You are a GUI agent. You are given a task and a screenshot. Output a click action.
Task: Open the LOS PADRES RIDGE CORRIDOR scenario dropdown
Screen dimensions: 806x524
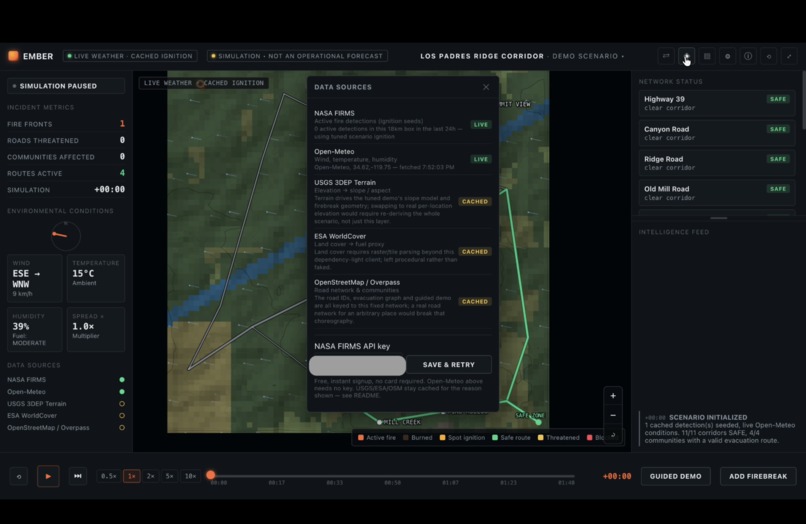point(522,56)
